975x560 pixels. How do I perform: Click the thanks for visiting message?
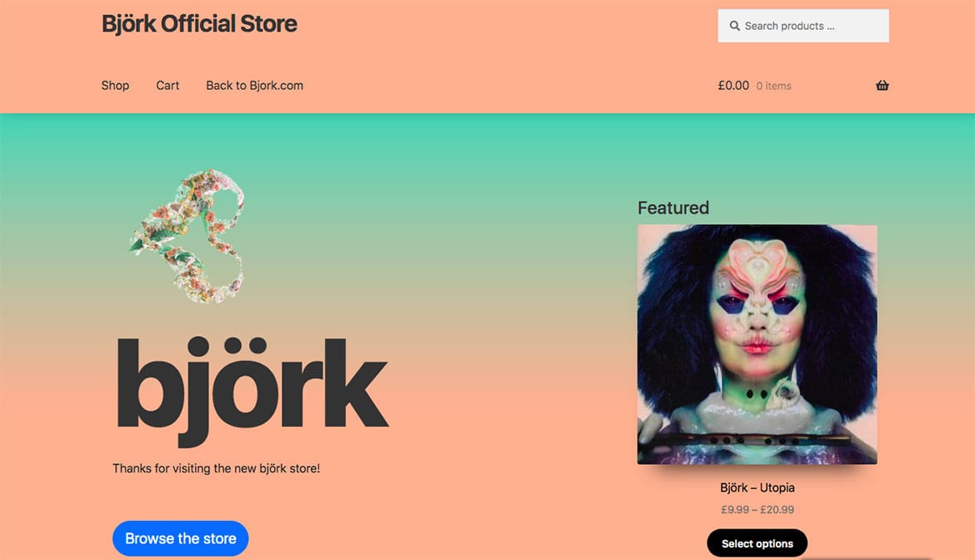click(x=216, y=468)
